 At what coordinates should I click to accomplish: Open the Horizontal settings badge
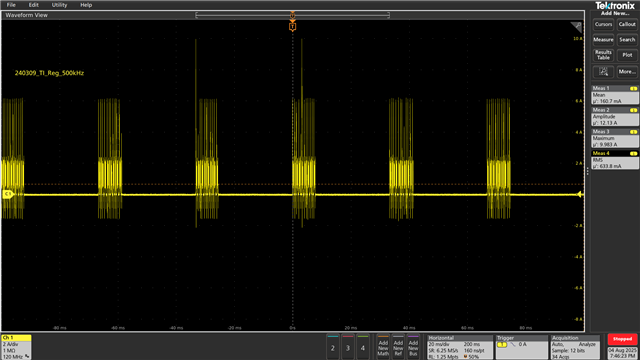pos(460,347)
